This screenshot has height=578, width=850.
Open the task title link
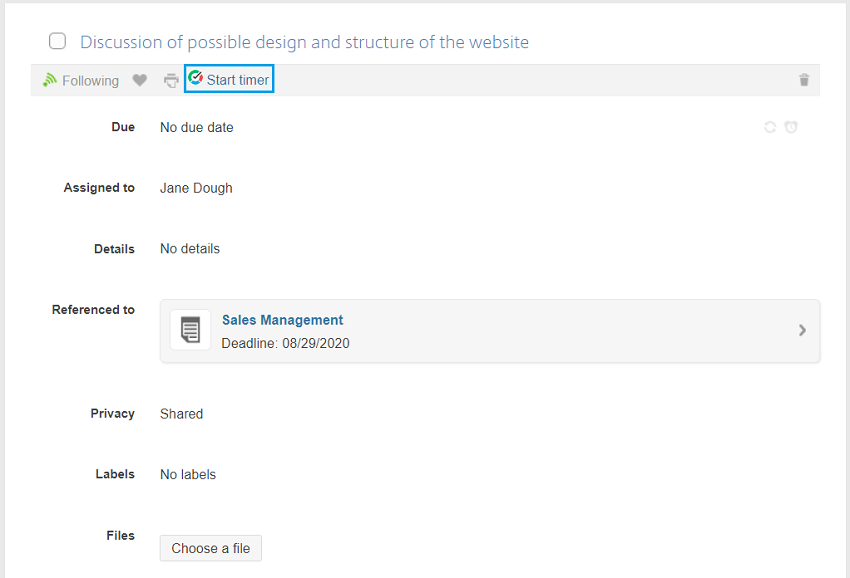click(x=304, y=42)
